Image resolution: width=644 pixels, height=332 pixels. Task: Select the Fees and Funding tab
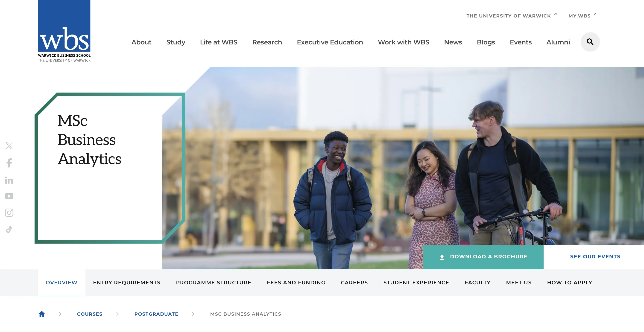pos(296,282)
